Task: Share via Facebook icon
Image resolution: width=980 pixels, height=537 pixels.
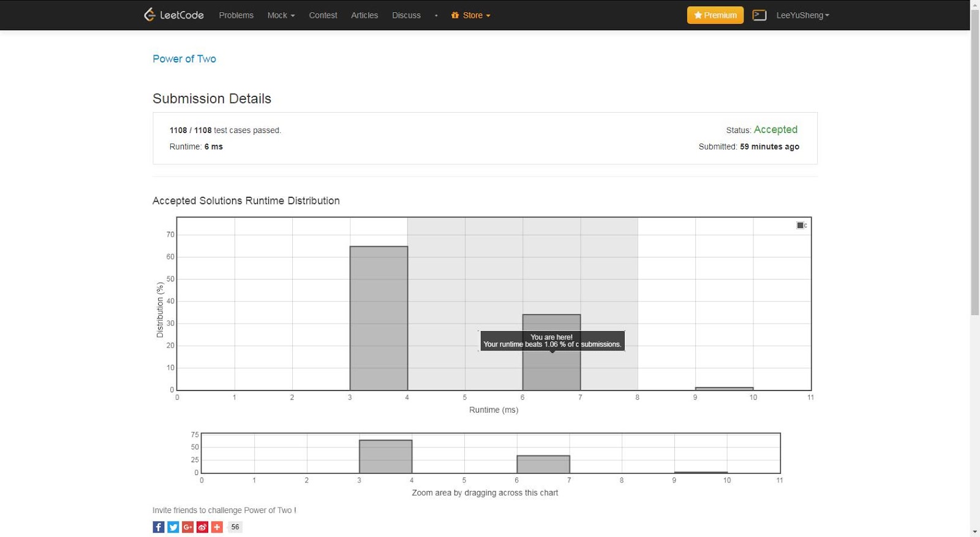Action: coord(159,527)
